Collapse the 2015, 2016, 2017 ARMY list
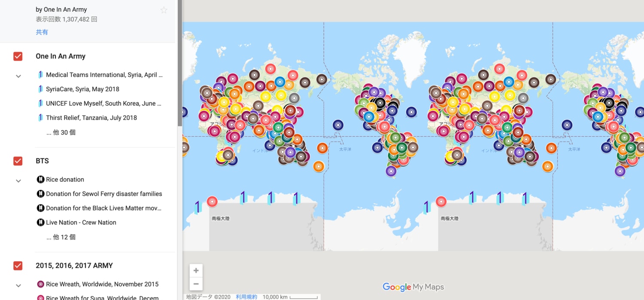The image size is (644, 300). point(18,285)
